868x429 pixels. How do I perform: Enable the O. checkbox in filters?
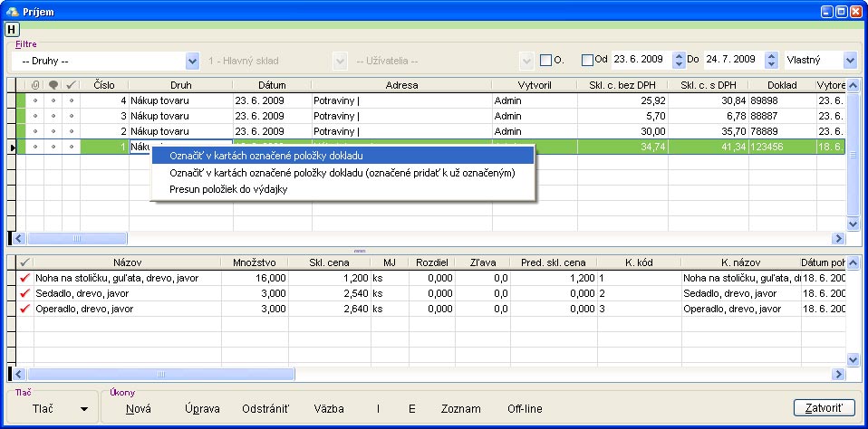pos(545,61)
